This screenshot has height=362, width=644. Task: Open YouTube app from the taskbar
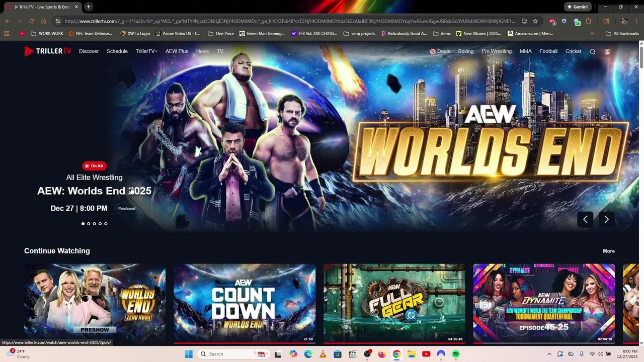point(426,354)
